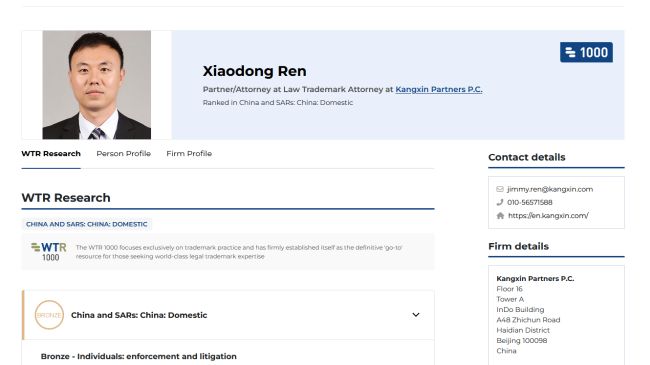Viewport: 650px width, 365px height.
Task: Click the envelope email icon
Action: tap(500, 189)
